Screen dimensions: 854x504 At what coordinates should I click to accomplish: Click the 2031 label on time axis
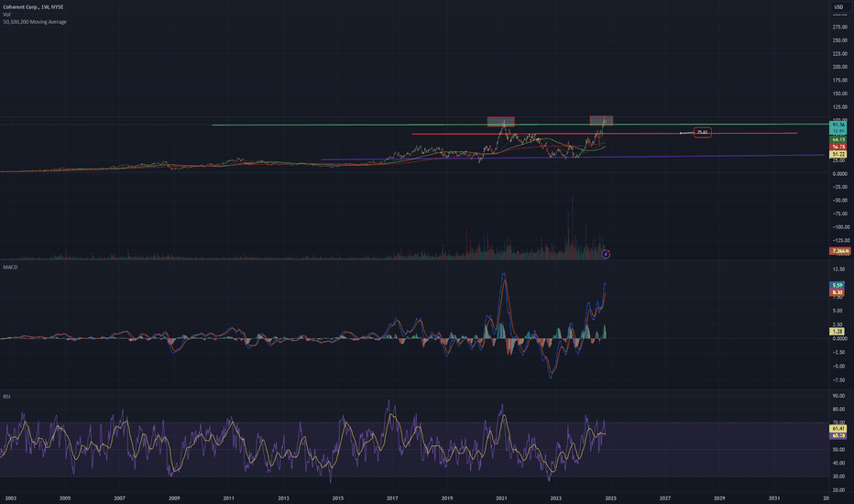(774, 498)
